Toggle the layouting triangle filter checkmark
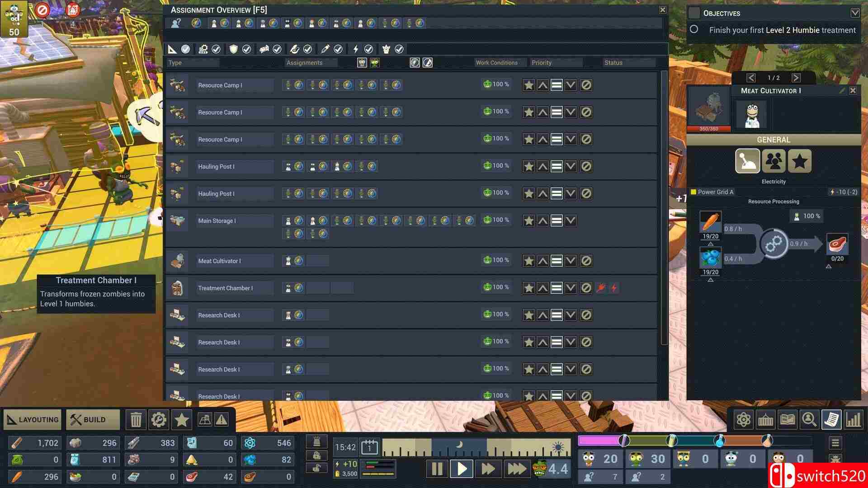This screenshot has width=868, height=488. coord(185,49)
